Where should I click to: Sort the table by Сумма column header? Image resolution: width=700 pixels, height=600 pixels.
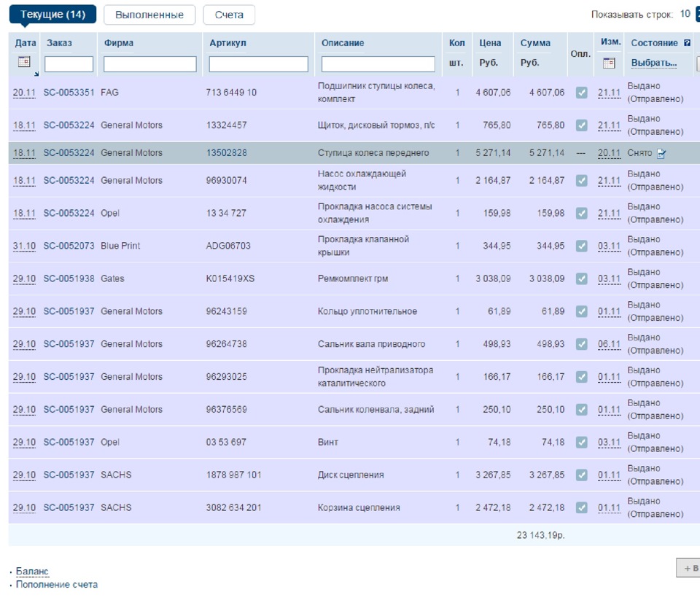[535, 43]
